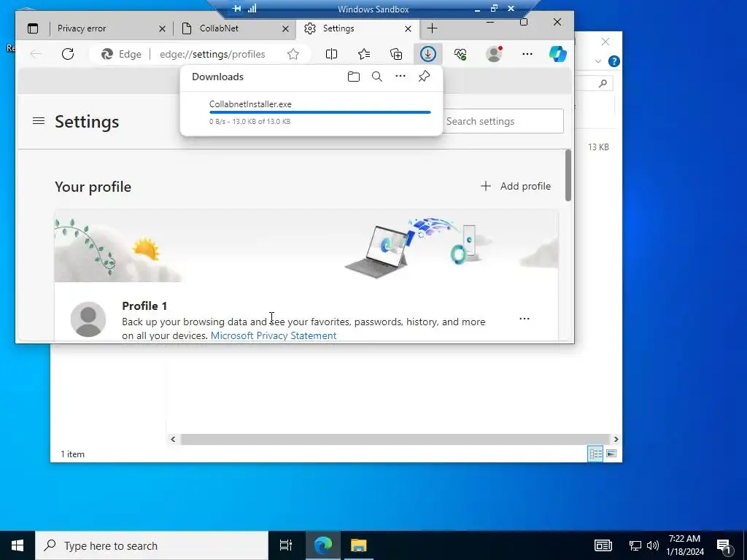Click the Profile 1 avatar picture

(88, 319)
